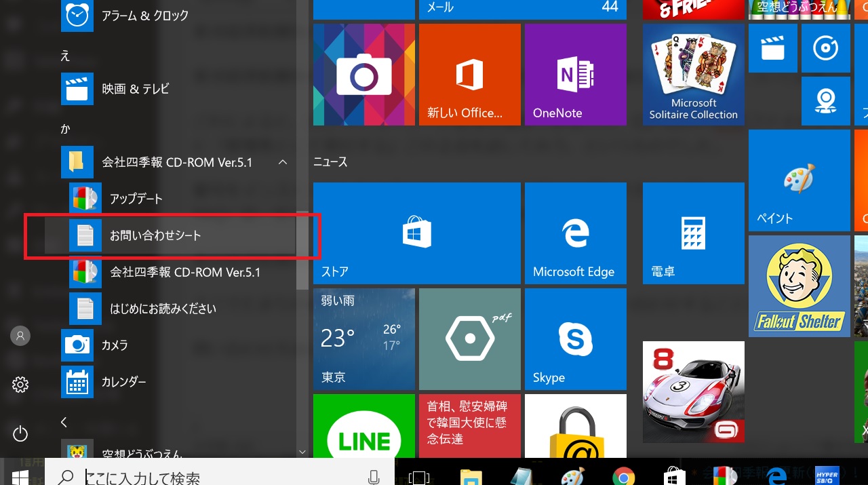Open the user account icon on the Start rail

[20, 335]
